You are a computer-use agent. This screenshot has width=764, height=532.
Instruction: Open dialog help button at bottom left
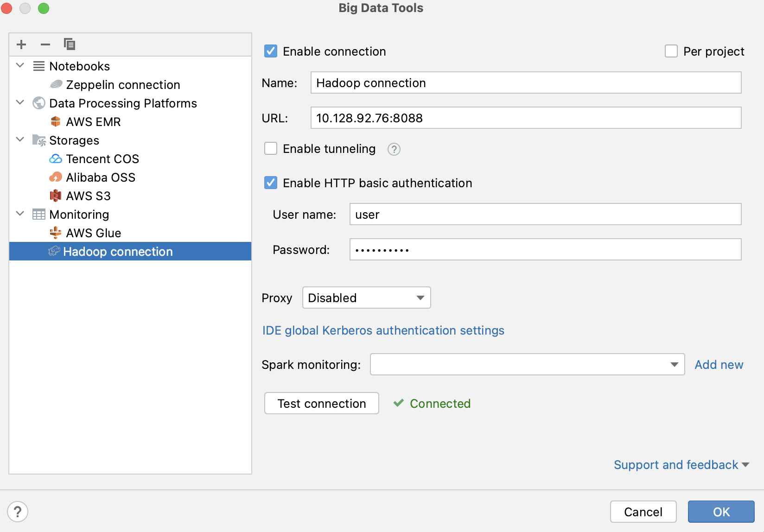click(x=18, y=512)
